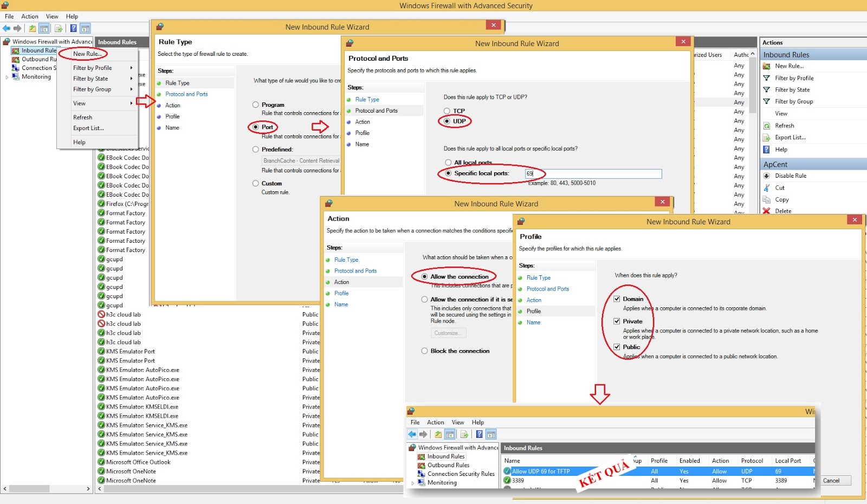
Task: Click the Up One Level folder icon in main toolbar
Action: coord(33,28)
